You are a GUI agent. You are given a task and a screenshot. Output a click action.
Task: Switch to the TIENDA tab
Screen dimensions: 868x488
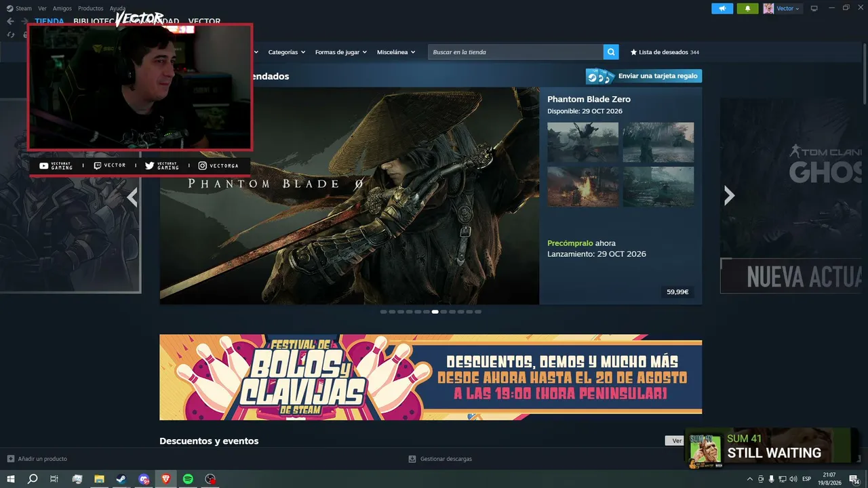point(50,21)
